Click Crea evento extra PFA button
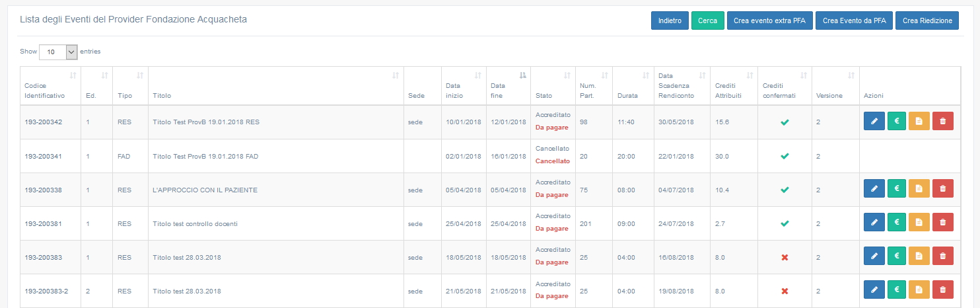The image size is (980, 308). coord(769,20)
